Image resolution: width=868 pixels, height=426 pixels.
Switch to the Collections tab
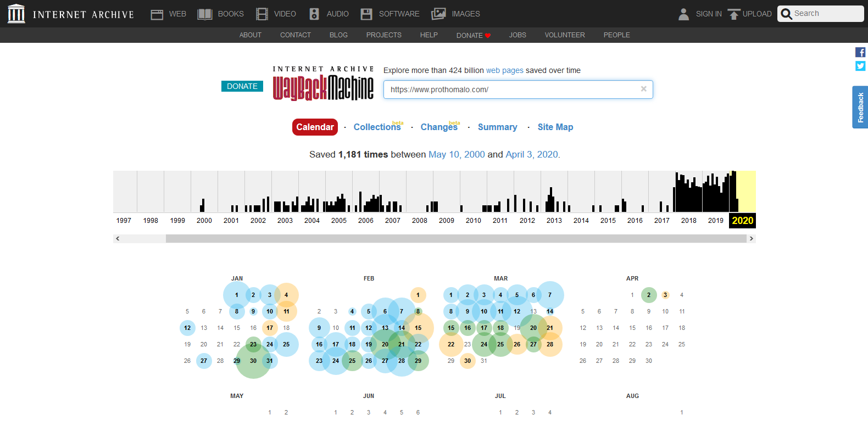(x=377, y=127)
